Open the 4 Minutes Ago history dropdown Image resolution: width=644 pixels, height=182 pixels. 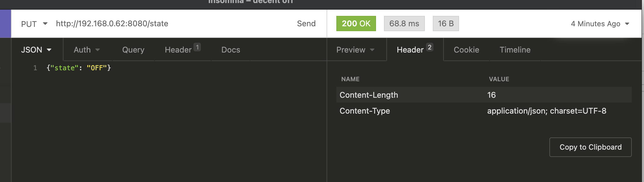click(x=600, y=24)
